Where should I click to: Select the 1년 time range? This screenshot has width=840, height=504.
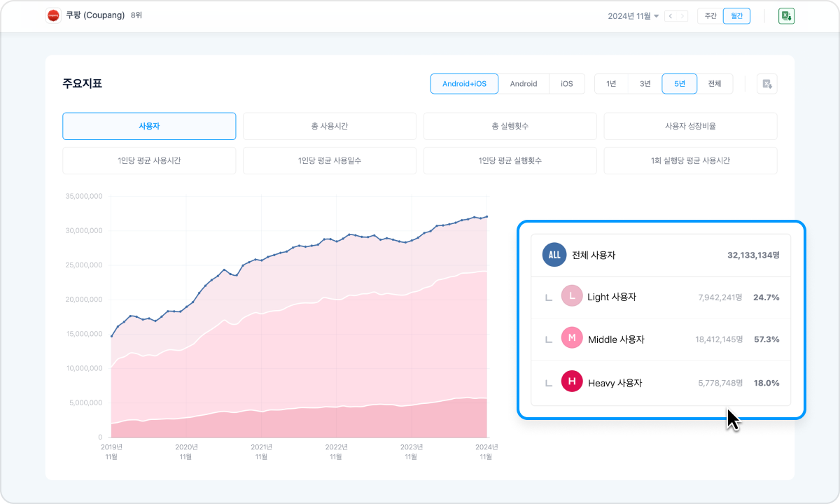click(x=611, y=84)
